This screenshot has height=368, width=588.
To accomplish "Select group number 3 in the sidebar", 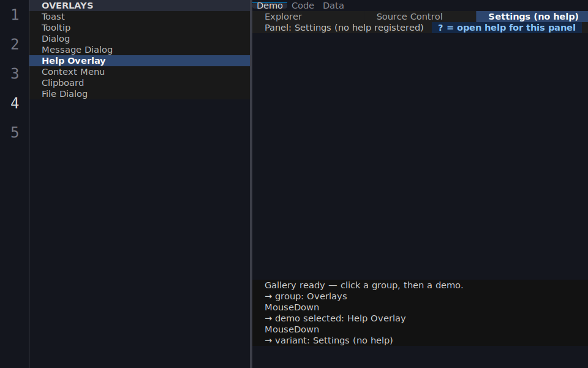I will tap(15, 74).
